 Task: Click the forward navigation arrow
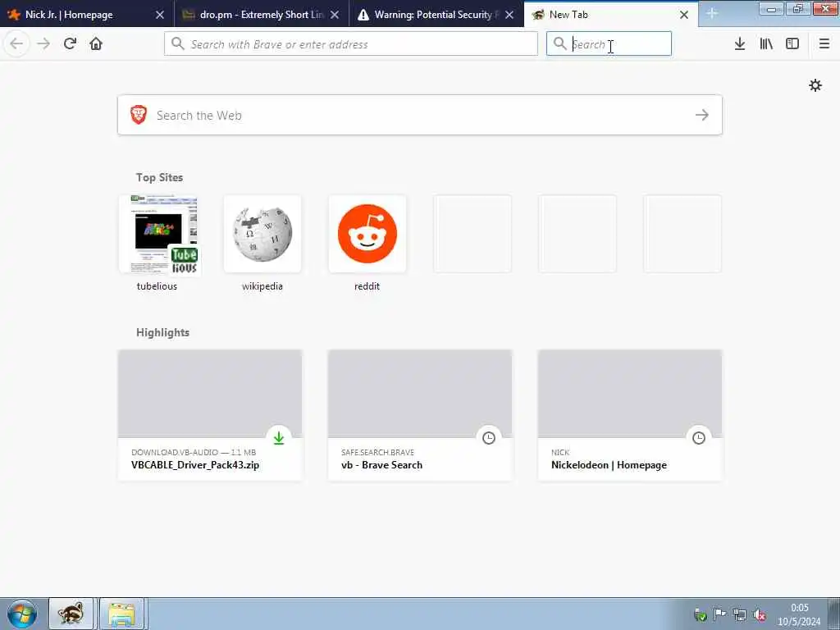(43, 43)
